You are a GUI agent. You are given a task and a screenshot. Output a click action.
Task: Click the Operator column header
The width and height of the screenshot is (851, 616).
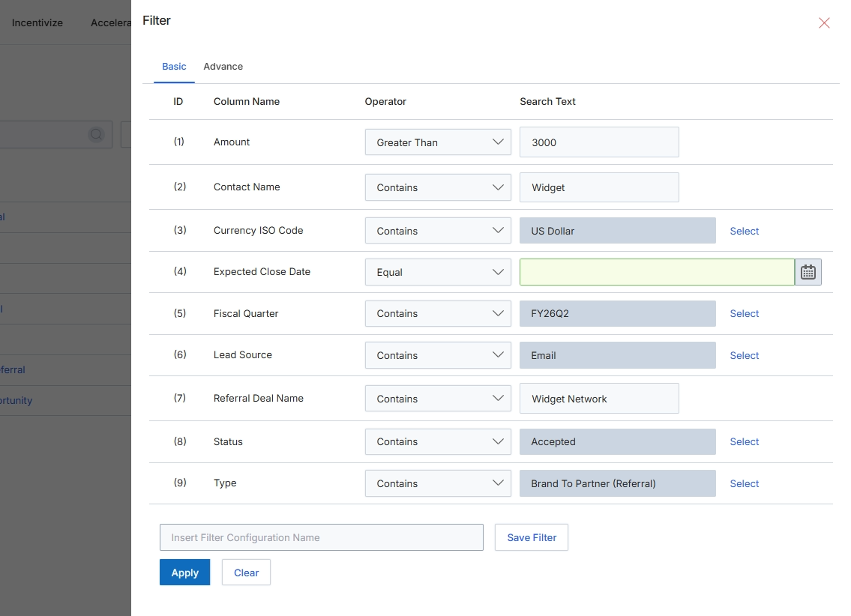point(385,101)
